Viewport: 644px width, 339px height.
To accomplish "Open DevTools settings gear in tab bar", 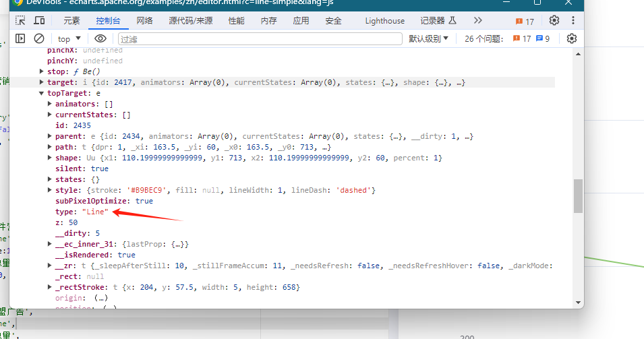I will (x=554, y=21).
